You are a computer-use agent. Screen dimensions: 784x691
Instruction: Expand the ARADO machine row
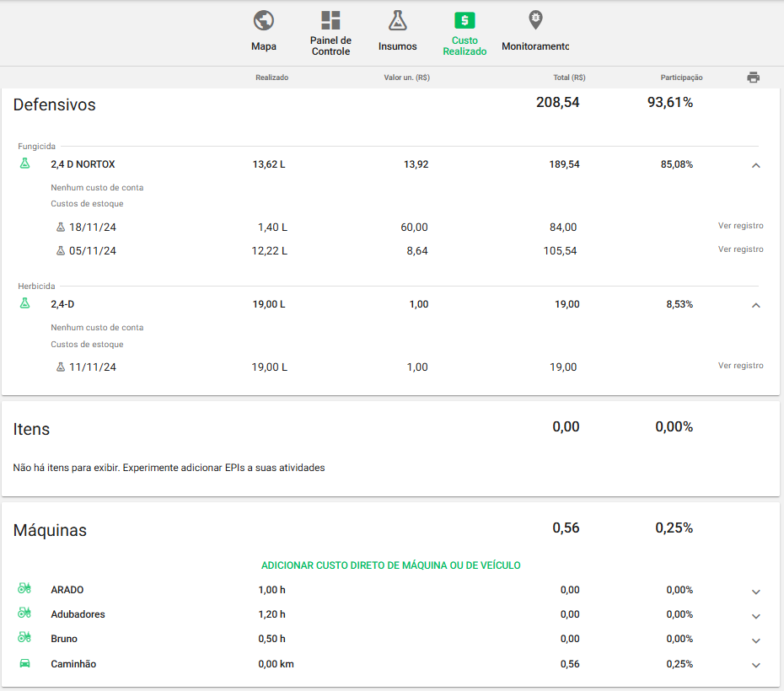755,592
